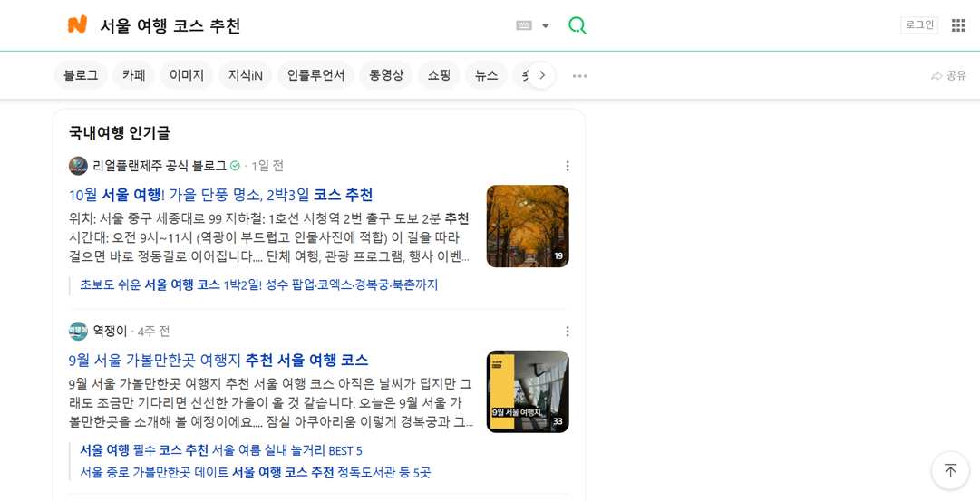Viewport: 980px width, 501px height.
Task: Open options menu for 리얼플랜제주 post
Action: pos(568,166)
